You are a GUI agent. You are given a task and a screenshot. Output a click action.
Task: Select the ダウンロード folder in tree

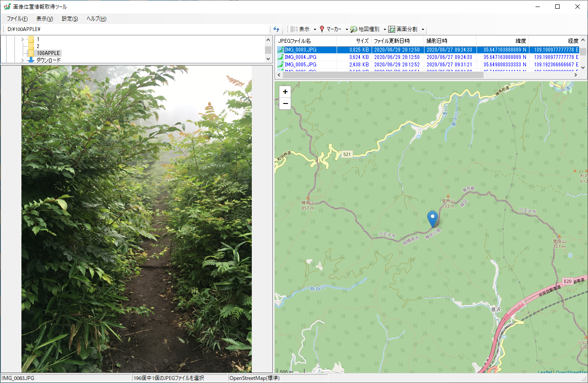(x=49, y=60)
